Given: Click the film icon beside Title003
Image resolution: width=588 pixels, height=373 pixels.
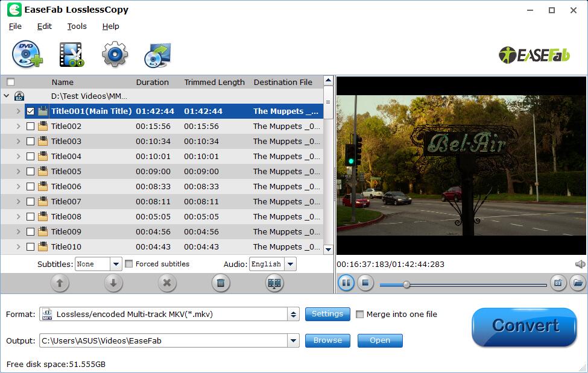Looking at the screenshot, I should (x=43, y=142).
